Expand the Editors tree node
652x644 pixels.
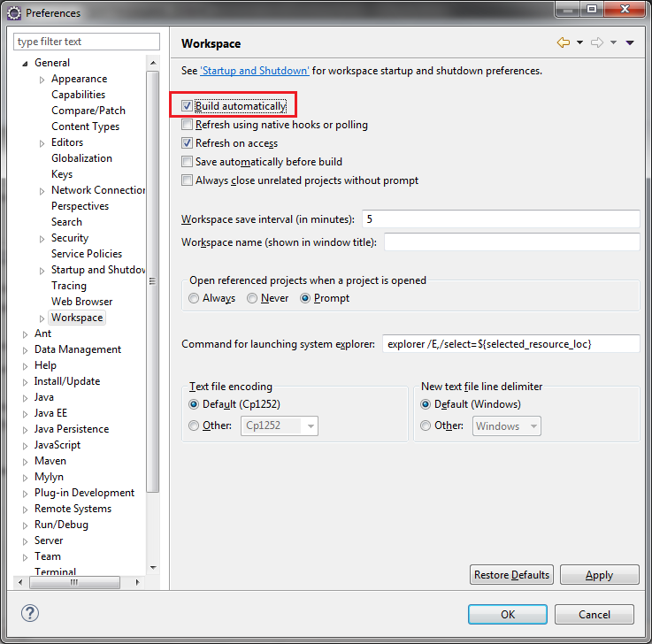[42, 143]
